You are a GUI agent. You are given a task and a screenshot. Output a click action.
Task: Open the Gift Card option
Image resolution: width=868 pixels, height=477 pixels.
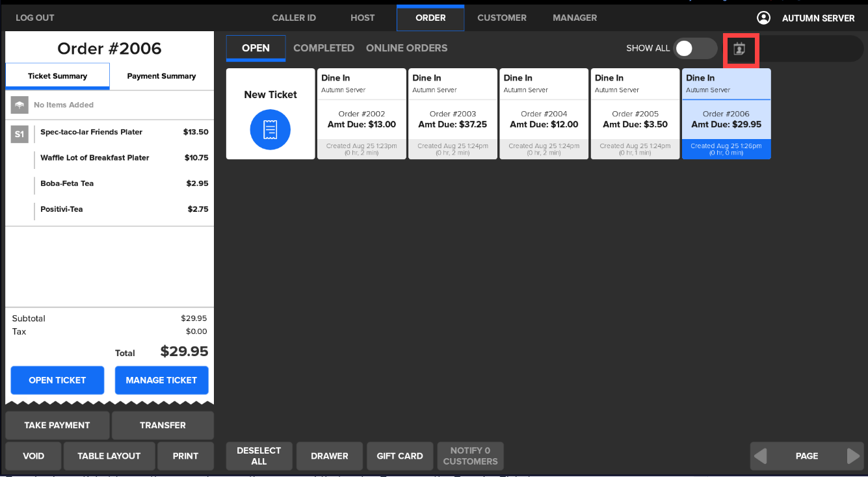click(x=400, y=456)
